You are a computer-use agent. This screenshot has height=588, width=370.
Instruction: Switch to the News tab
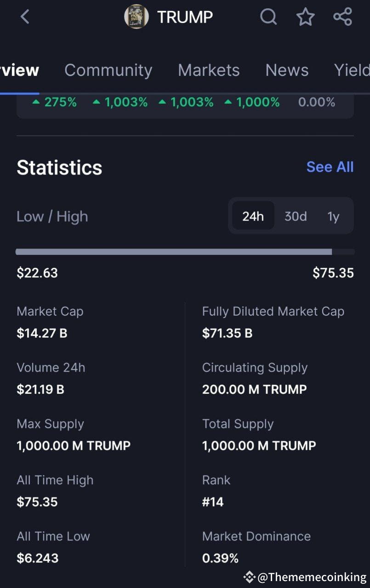pos(287,70)
